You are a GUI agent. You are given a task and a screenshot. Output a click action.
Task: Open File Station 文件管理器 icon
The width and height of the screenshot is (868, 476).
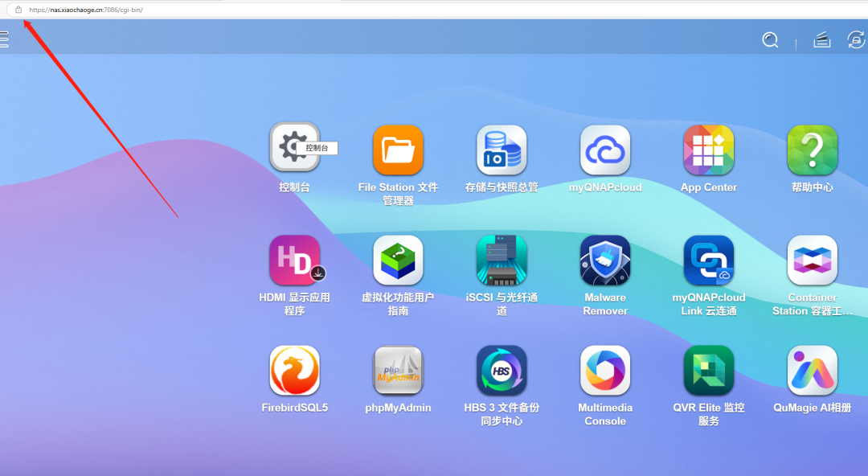398,150
